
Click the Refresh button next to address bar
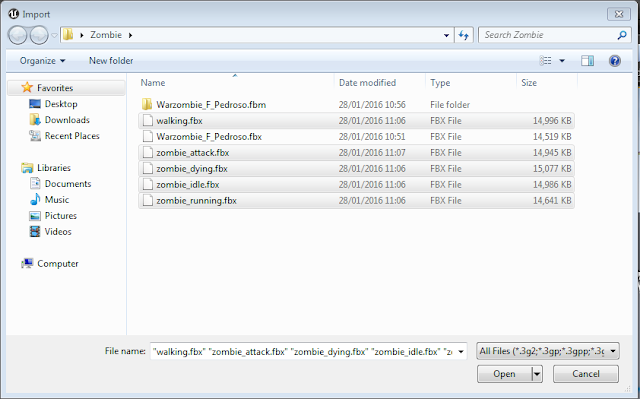[464, 35]
